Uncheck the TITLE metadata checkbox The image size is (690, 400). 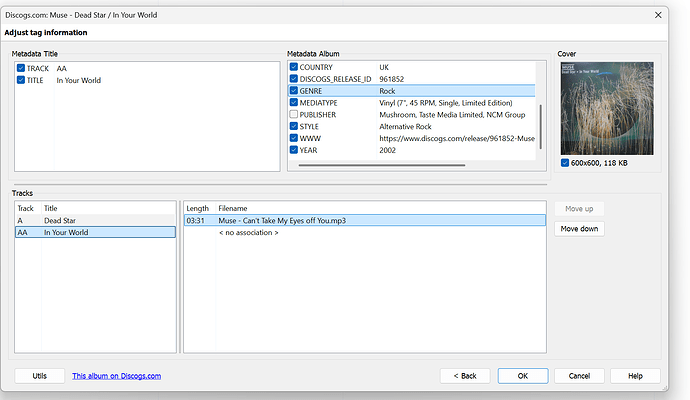coord(21,80)
